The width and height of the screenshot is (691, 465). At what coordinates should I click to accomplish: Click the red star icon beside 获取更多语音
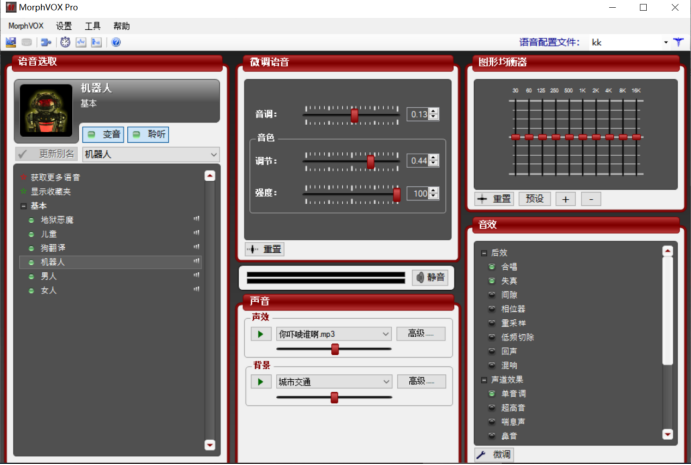tap(23, 177)
